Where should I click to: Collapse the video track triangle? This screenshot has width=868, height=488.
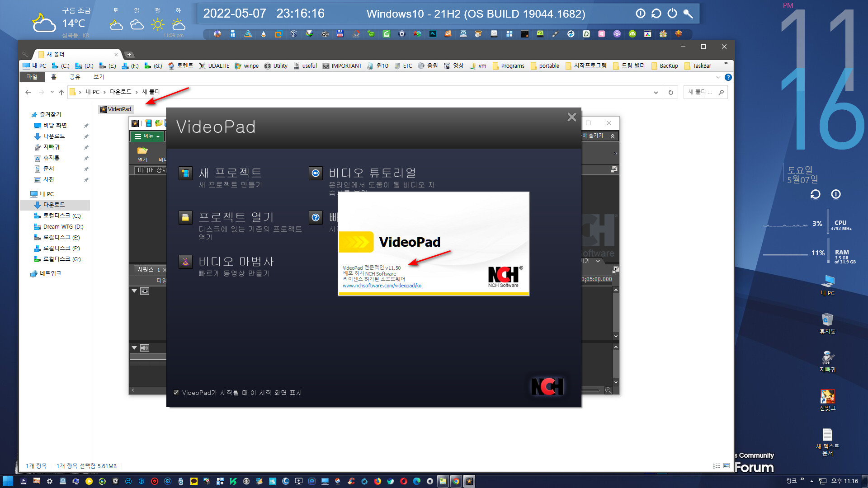[x=134, y=291]
